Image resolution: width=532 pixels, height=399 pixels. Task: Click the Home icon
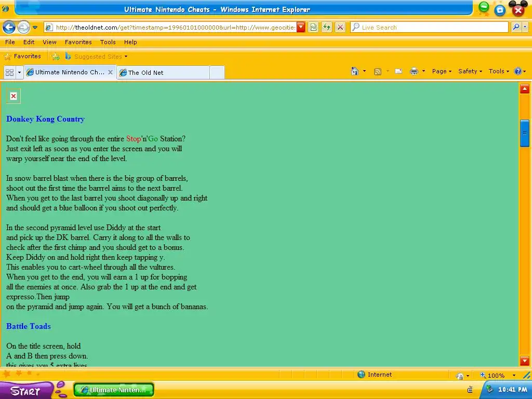(355, 71)
